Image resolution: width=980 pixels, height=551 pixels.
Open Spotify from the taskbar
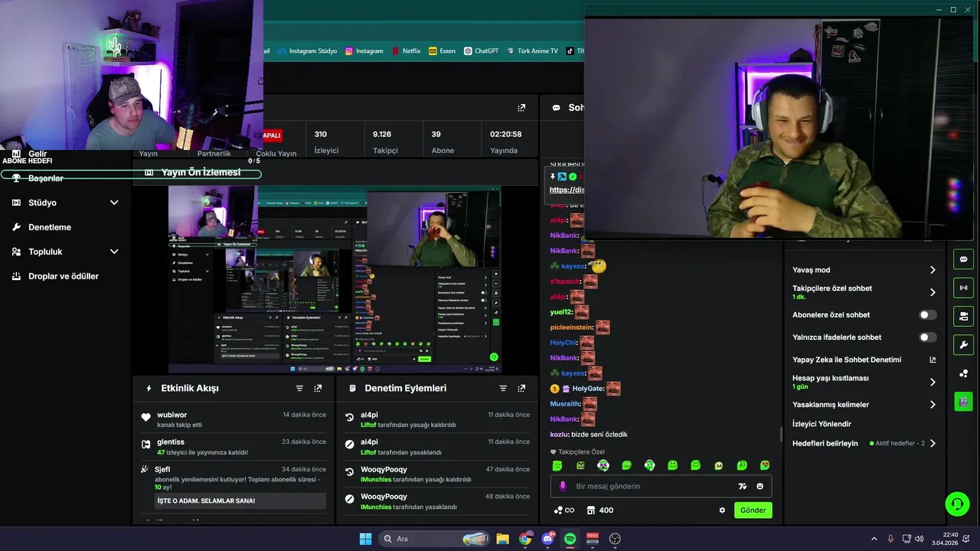(570, 539)
